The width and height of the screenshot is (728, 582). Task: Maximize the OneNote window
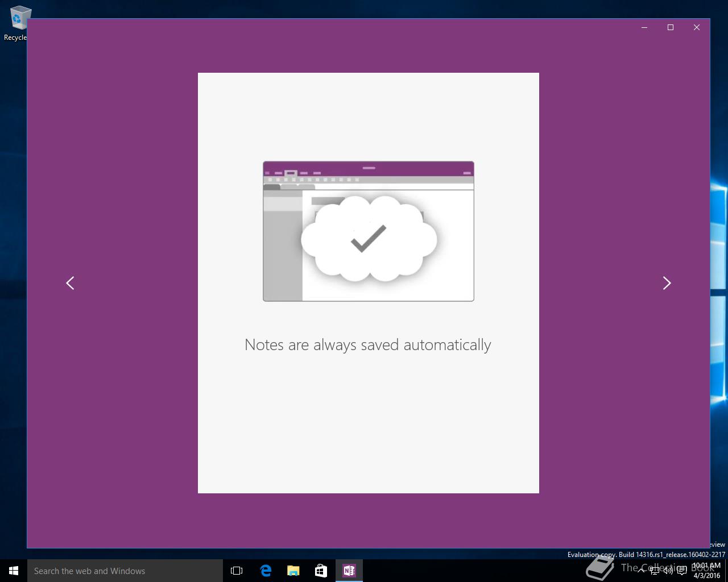[x=671, y=27]
